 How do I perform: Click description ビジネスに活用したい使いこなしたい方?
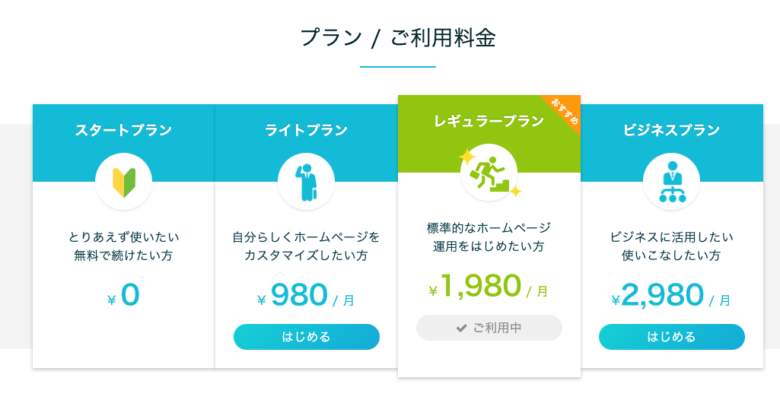[x=672, y=246]
